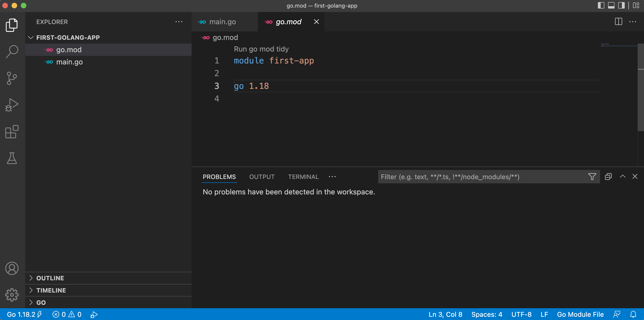Open the Manage gear menu

pyautogui.click(x=12, y=295)
